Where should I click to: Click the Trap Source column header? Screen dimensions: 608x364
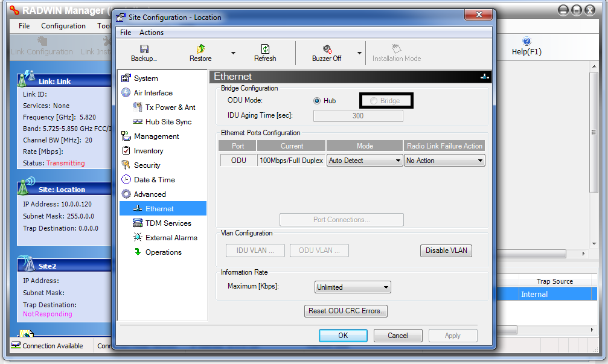[555, 281]
